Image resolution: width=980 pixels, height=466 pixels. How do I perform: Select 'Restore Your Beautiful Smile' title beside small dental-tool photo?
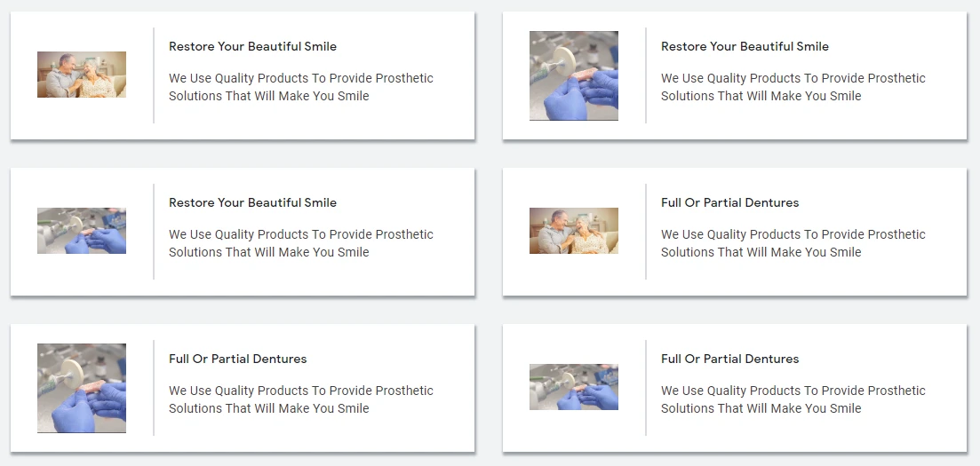pyautogui.click(x=252, y=202)
